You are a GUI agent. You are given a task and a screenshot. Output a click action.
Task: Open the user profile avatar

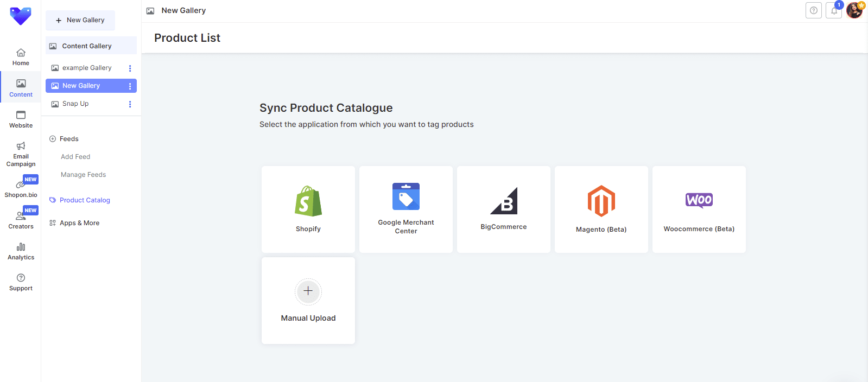854,10
